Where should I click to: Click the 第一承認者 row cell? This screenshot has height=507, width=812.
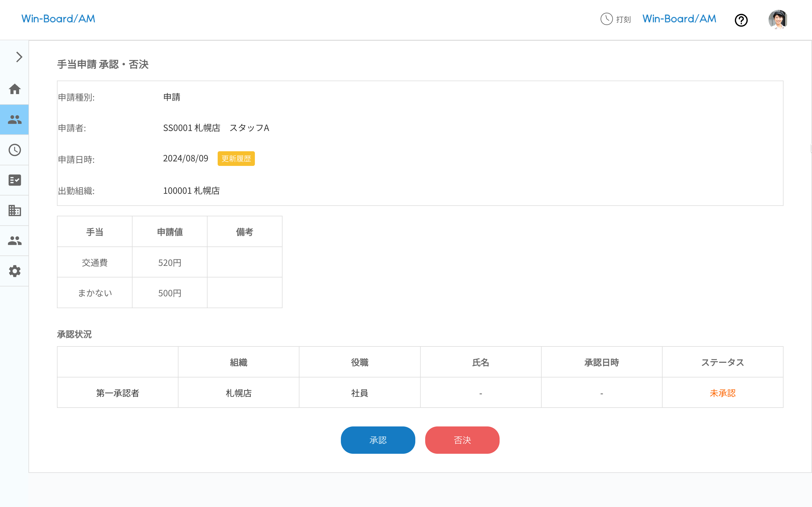point(118,393)
